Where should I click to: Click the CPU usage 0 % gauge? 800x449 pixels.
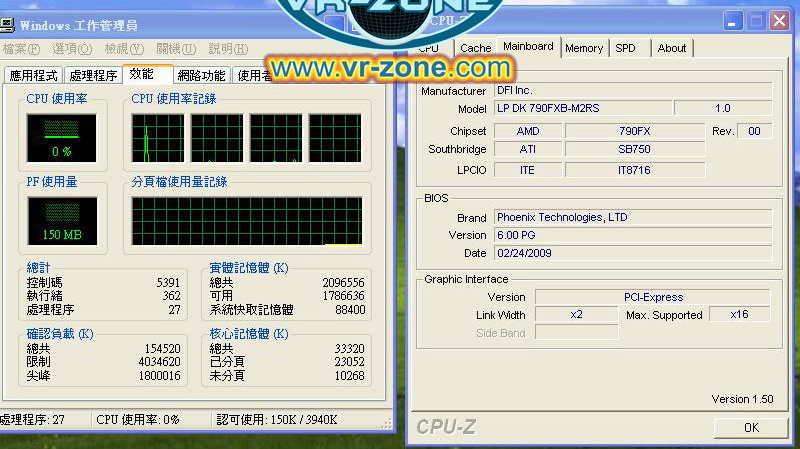point(61,138)
